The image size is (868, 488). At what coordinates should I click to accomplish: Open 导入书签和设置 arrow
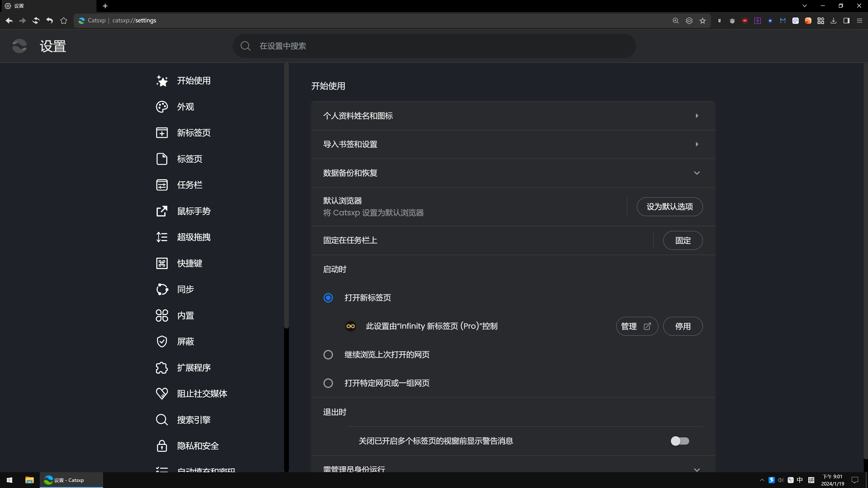tap(696, 145)
